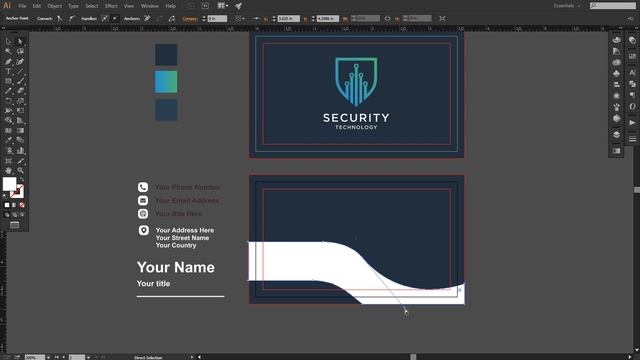Select the Rectangle tool
The image size is (640, 360).
(x=9, y=81)
